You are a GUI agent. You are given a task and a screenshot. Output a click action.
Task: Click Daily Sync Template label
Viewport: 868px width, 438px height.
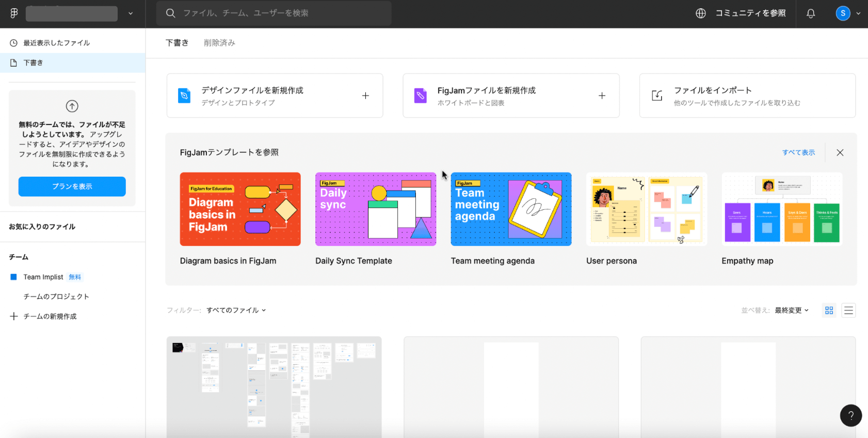point(353,261)
